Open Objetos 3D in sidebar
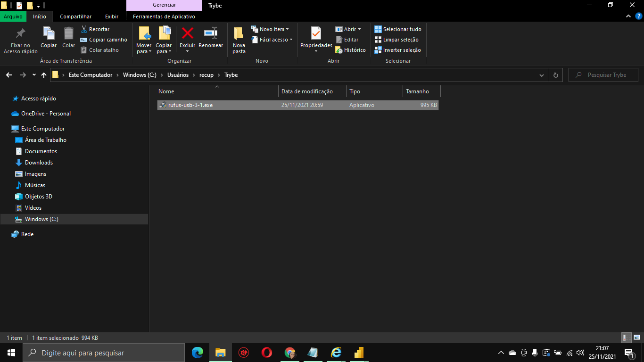The width and height of the screenshot is (644, 362). [39, 197]
